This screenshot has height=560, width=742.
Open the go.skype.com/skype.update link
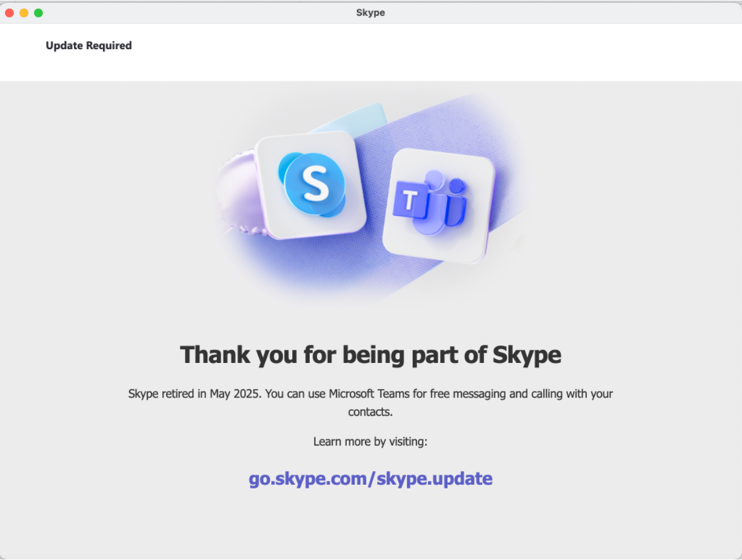coord(370,479)
